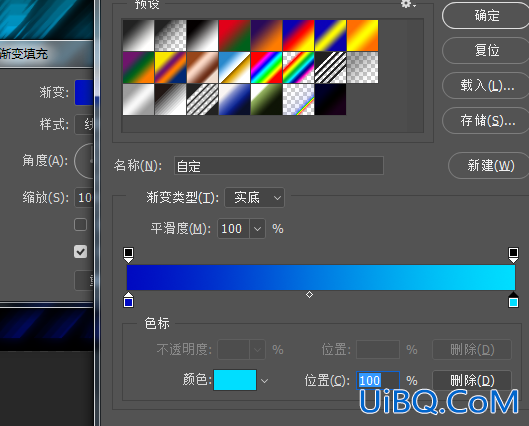Click the 复位 reset button
Screen dimensions: 529x426
pyautogui.click(x=486, y=50)
